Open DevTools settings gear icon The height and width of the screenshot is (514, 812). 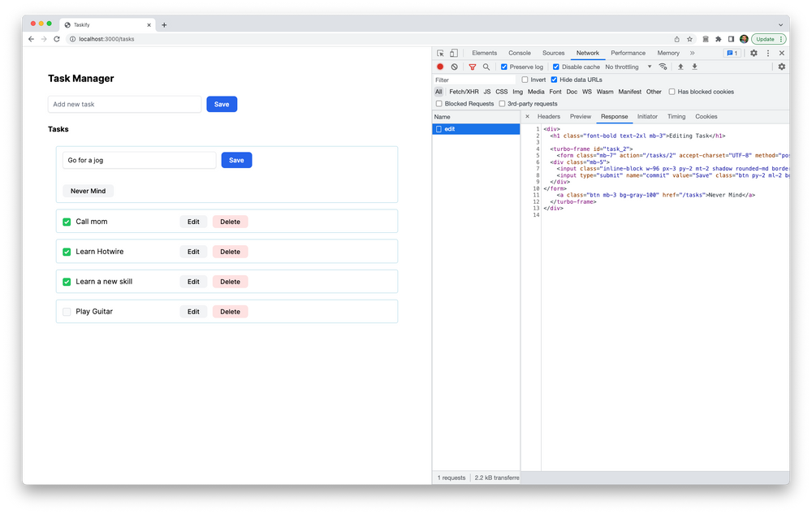coord(753,51)
